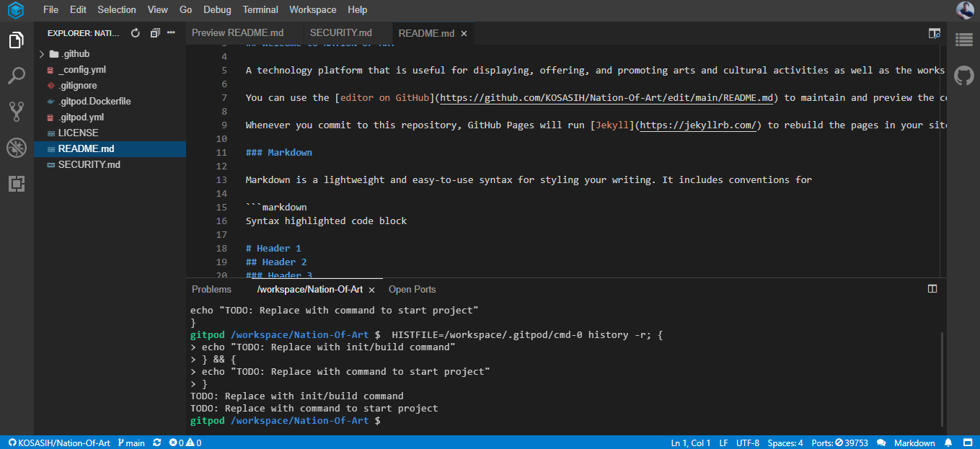Close the README.md editor tab
980x449 pixels.
464,33
